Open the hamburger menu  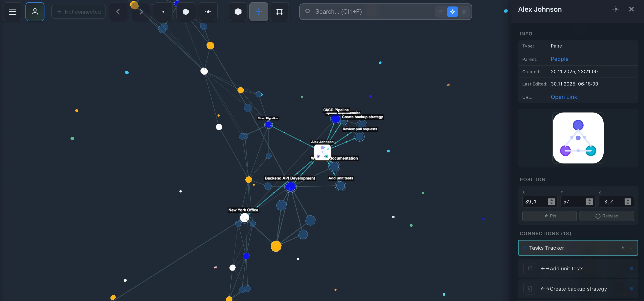click(x=12, y=11)
